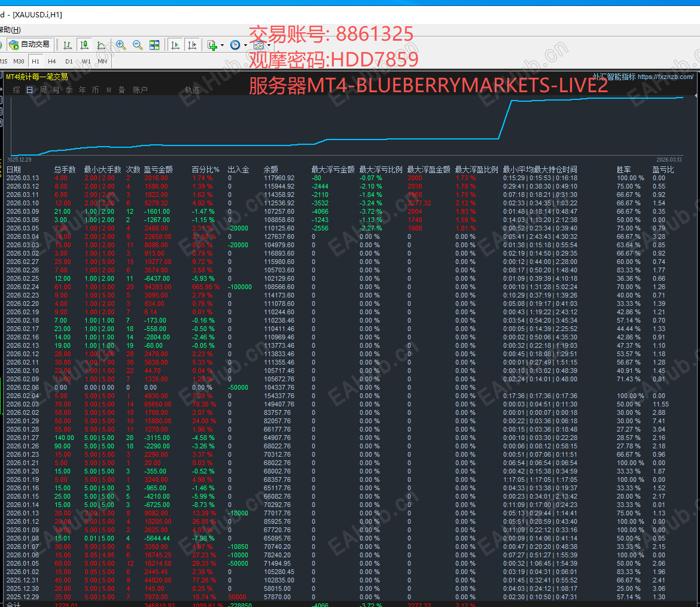The width and height of the screenshot is (700, 607).
Task: Click the deposit value -100000
Action: pyautogui.click(x=240, y=287)
